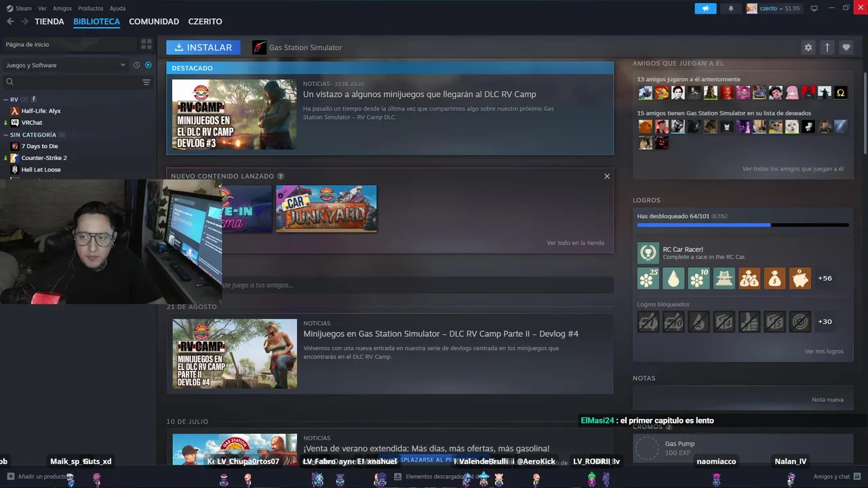Click the VRChat game icon in library
Image resolution: width=868 pixels, height=488 pixels.
coord(15,123)
